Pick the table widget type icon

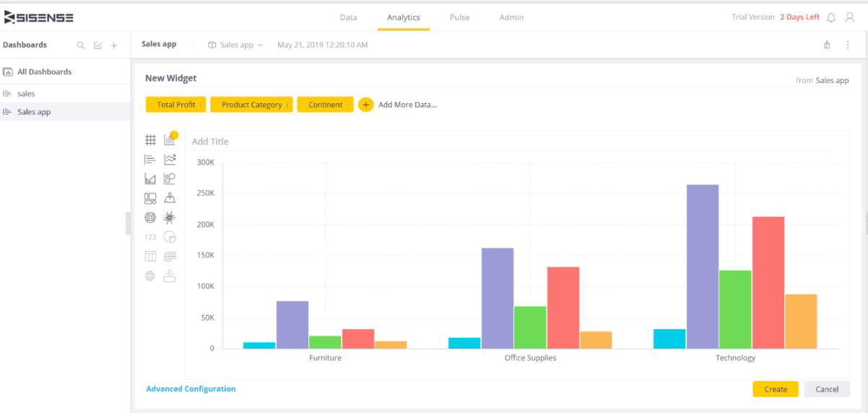(x=151, y=256)
